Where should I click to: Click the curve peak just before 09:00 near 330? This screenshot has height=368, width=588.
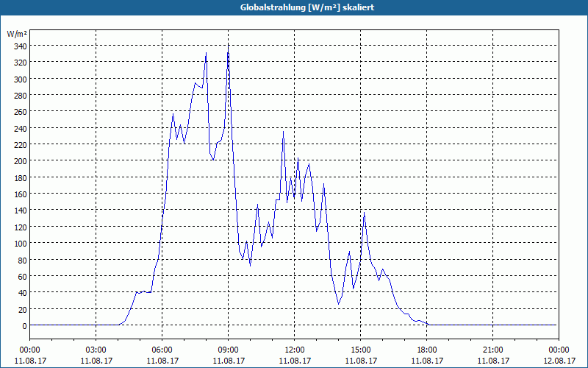(x=207, y=53)
